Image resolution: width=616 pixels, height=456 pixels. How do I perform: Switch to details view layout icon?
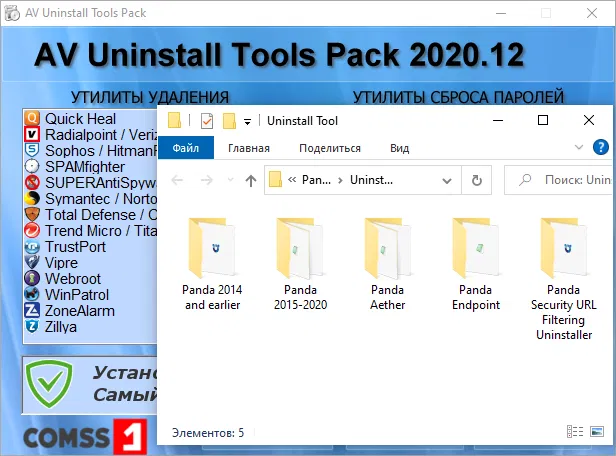click(x=575, y=431)
